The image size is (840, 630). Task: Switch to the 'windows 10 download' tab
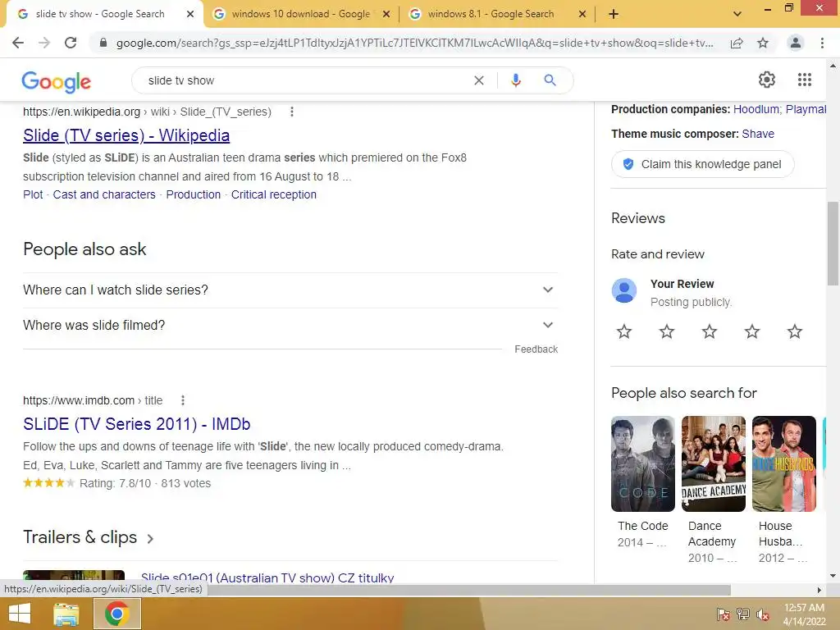click(301, 14)
